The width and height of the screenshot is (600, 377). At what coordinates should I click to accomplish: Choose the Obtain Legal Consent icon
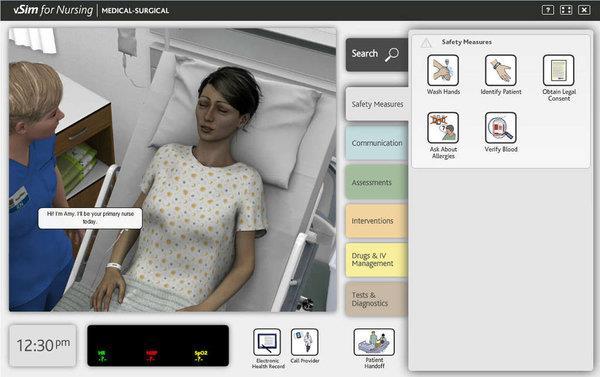tap(558, 70)
